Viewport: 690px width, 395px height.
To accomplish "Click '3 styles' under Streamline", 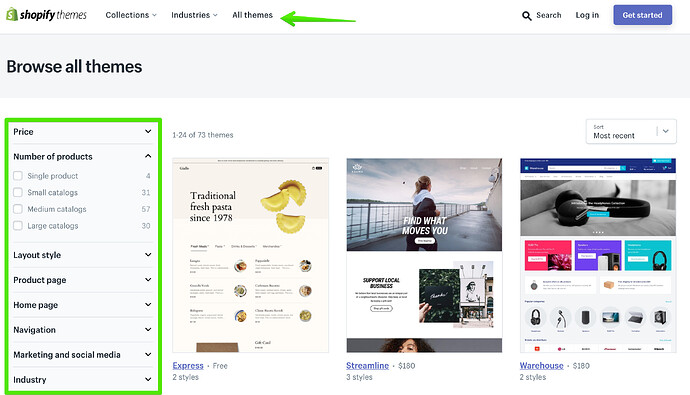I will (x=359, y=377).
